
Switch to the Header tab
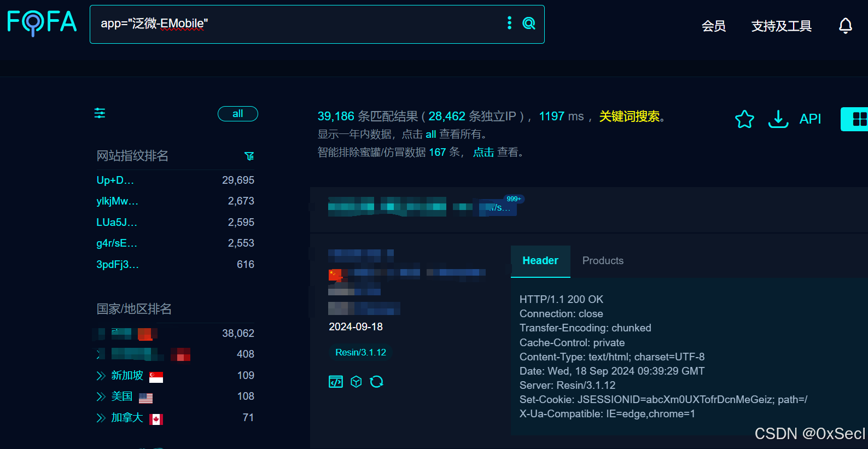pos(540,261)
